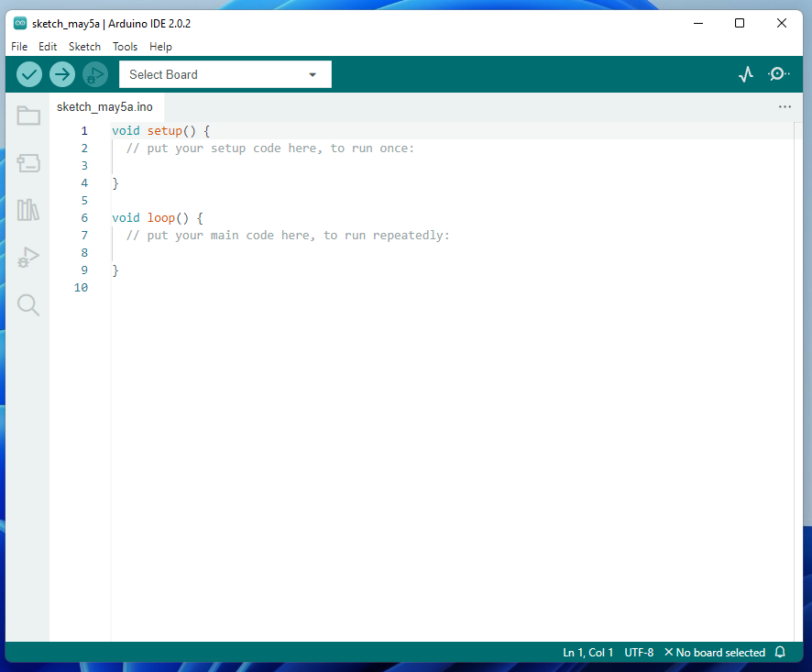Open the notifications bell in the status bar

[x=780, y=652]
